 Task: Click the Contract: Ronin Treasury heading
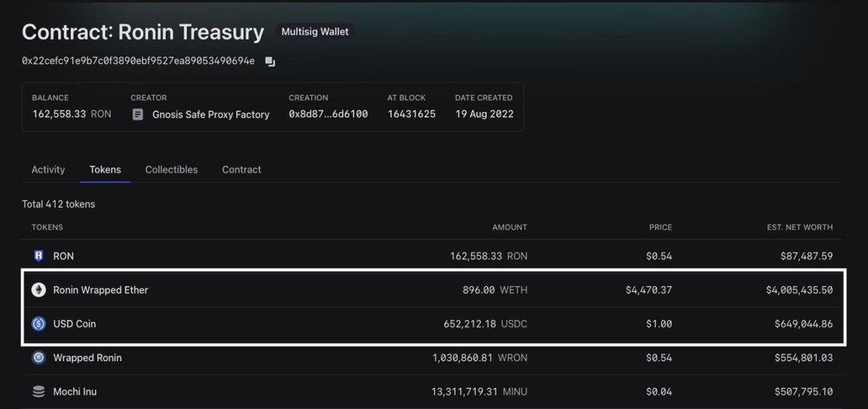click(x=143, y=33)
